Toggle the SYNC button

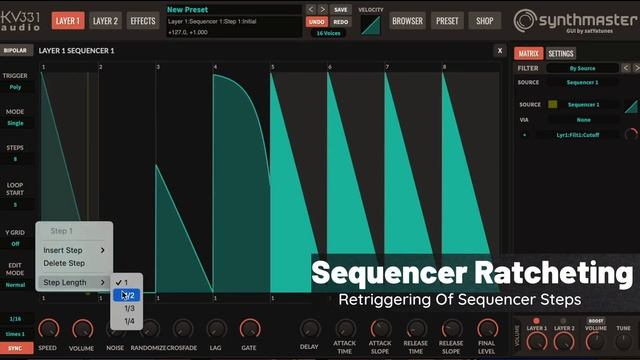16,348
